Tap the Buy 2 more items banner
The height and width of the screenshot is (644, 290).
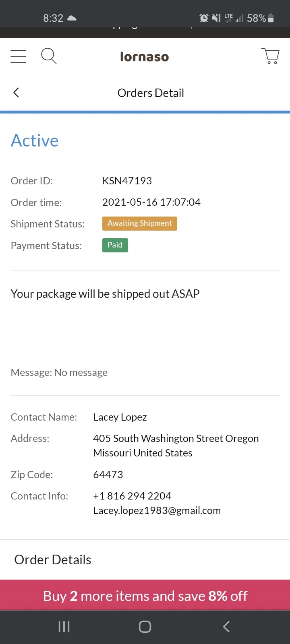145,596
